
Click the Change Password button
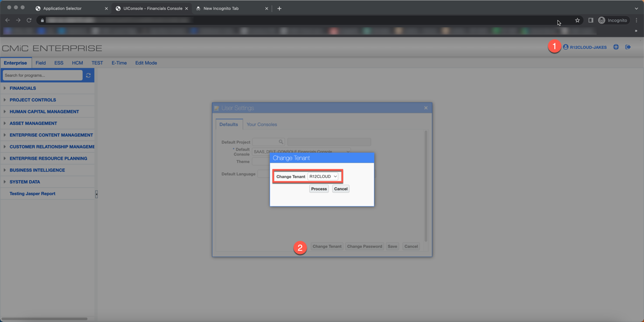click(x=364, y=246)
